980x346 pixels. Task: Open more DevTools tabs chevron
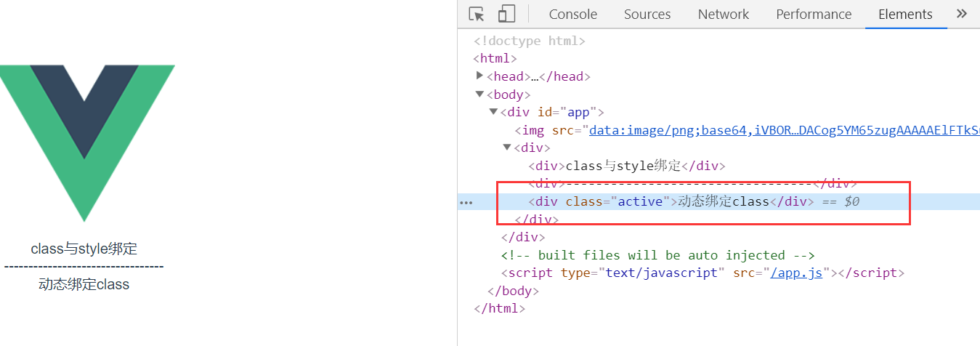(x=962, y=14)
